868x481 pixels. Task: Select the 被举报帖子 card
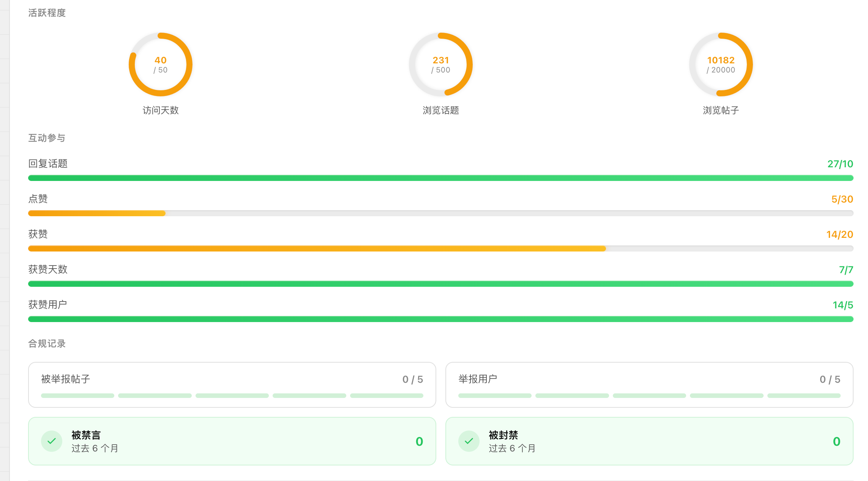pos(232,385)
